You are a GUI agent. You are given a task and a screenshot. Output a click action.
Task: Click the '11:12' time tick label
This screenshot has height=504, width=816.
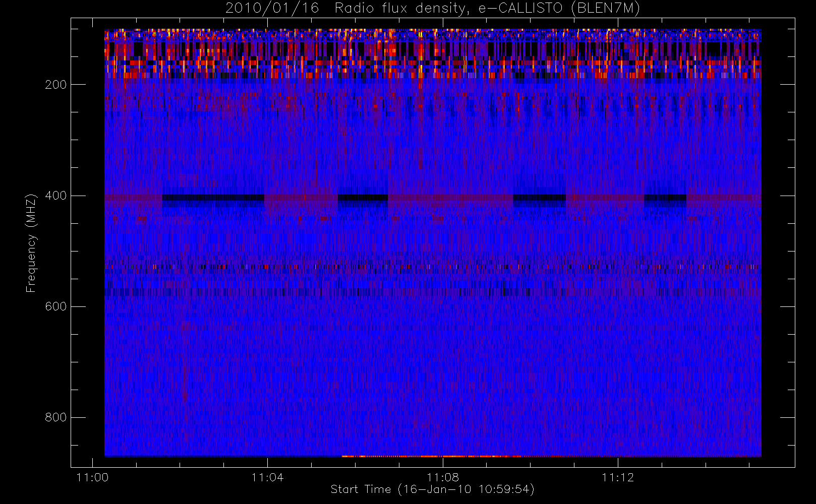[x=618, y=477]
